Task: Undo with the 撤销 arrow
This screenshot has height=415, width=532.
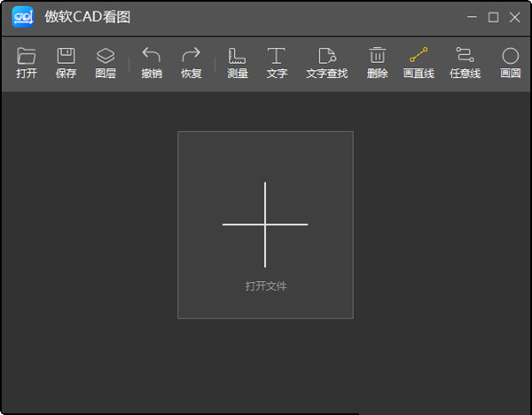Action: click(x=152, y=58)
